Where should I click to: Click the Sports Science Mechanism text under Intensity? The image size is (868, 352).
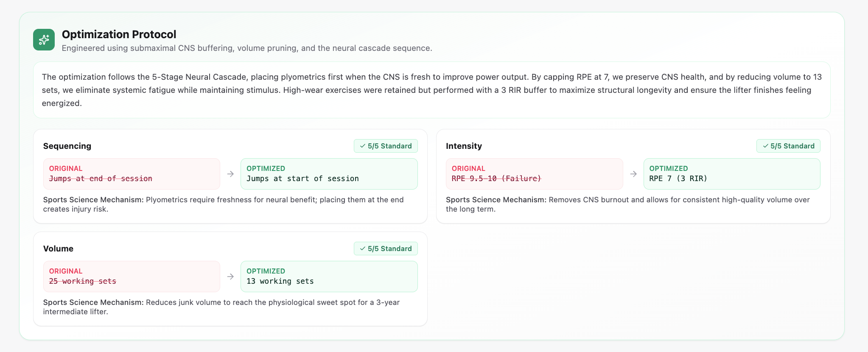[628, 204]
